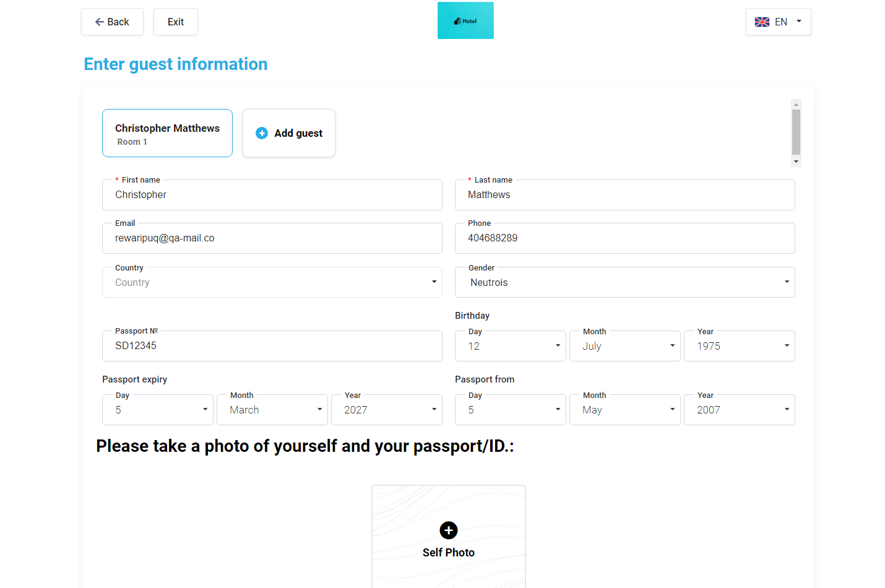Image resolution: width=885 pixels, height=588 pixels.
Task: Click the First name field with Christopher
Action: [272, 195]
